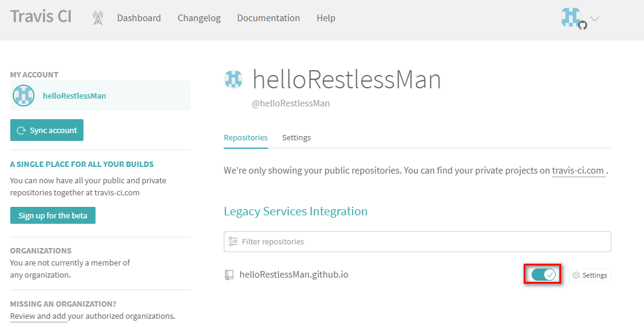Viewport: 644px width, 323px height.
Task: Select helloRestlessMan account in sidebar
Action: [74, 96]
